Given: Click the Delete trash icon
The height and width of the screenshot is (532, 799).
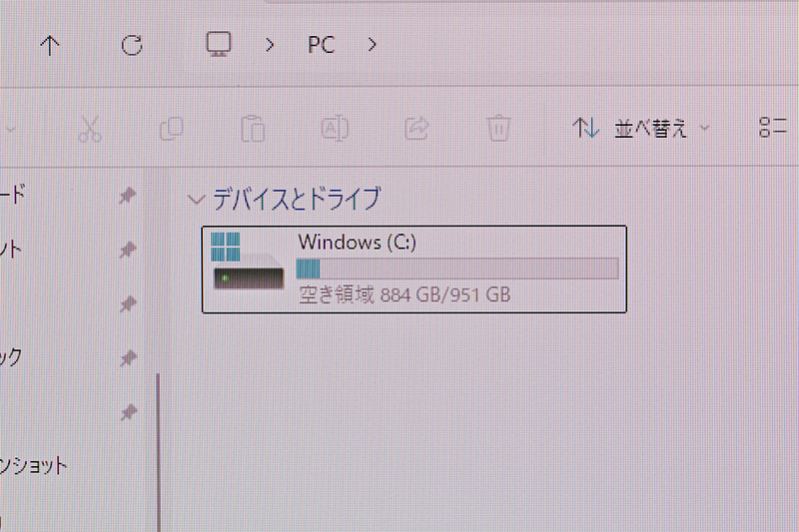Looking at the screenshot, I should pyautogui.click(x=498, y=129).
